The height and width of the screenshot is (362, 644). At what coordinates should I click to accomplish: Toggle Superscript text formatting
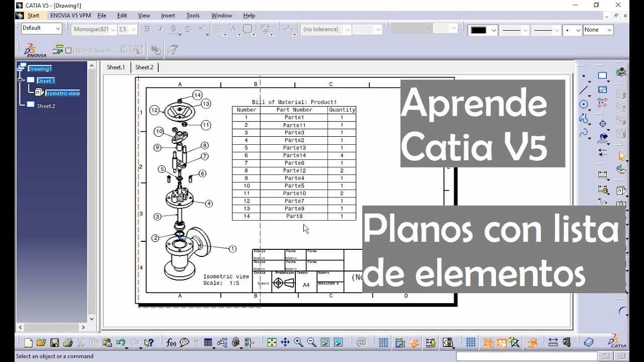coord(201,29)
